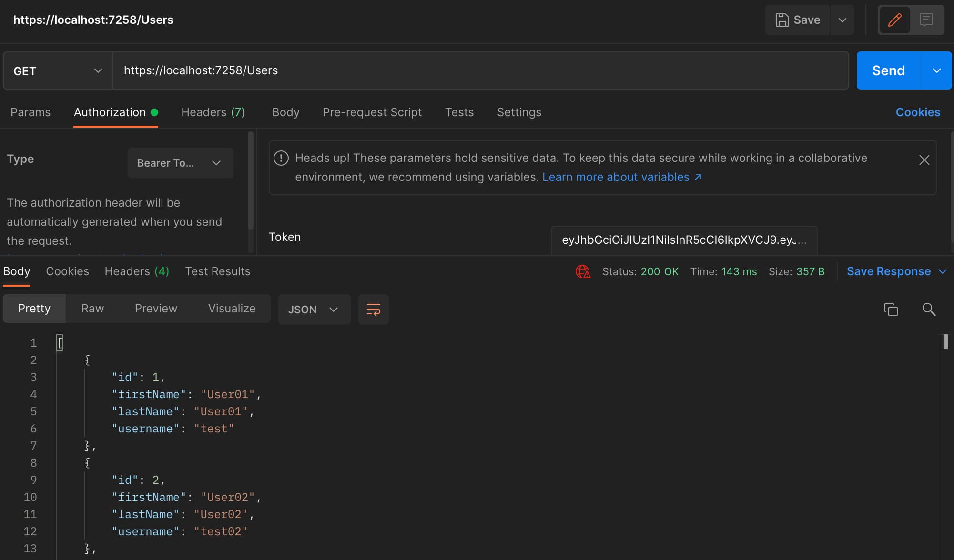
Task: Switch to the Params tab
Action: point(30,112)
